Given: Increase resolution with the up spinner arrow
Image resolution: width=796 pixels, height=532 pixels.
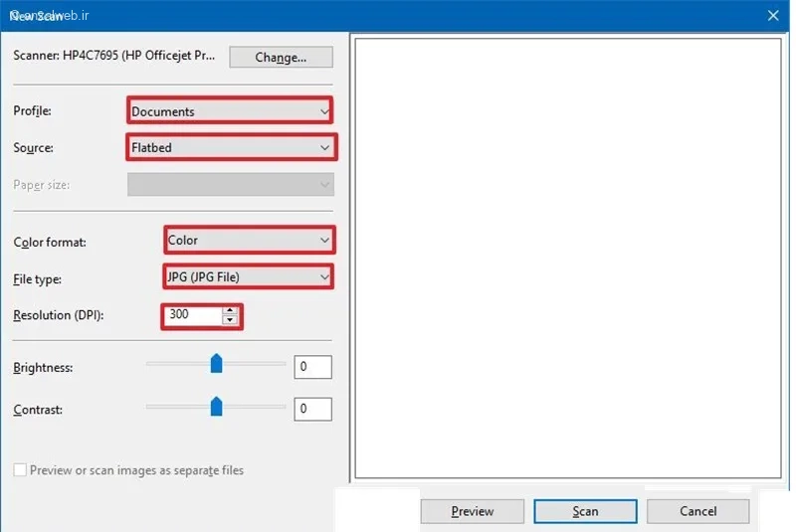Looking at the screenshot, I should click(231, 310).
